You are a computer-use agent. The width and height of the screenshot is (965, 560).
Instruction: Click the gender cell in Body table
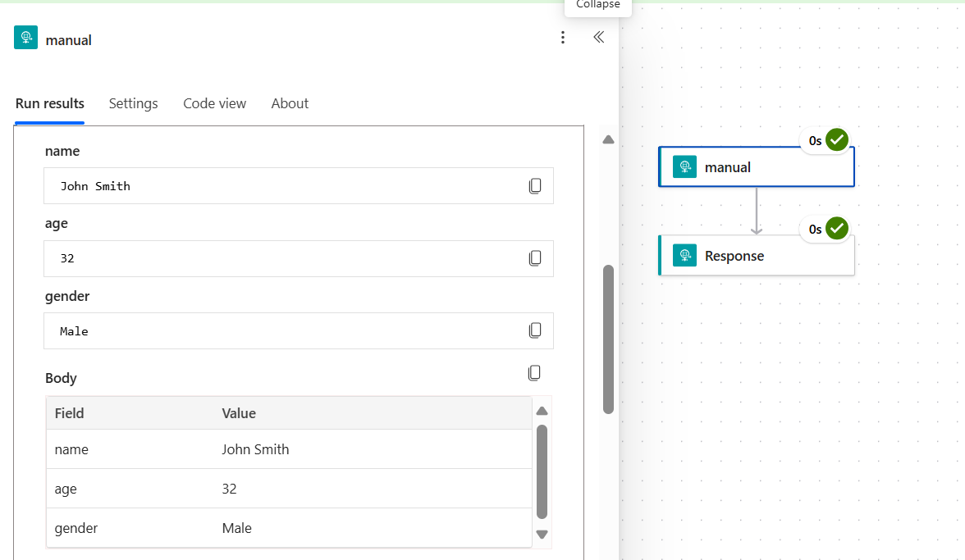(75, 528)
